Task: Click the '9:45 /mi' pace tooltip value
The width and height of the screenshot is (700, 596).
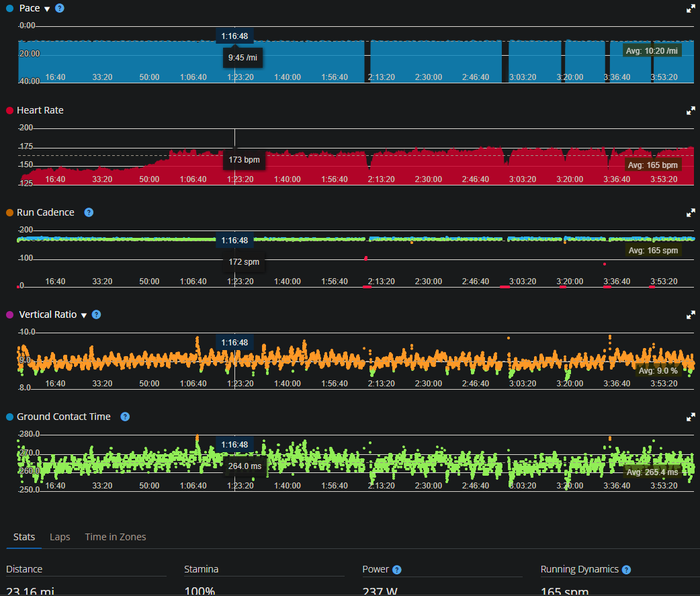Action: point(243,58)
